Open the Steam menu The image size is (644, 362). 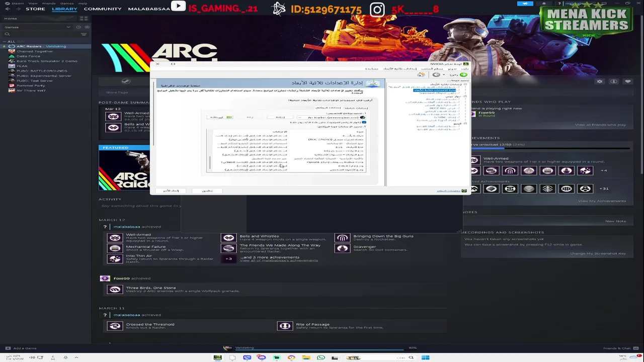[17, 3]
